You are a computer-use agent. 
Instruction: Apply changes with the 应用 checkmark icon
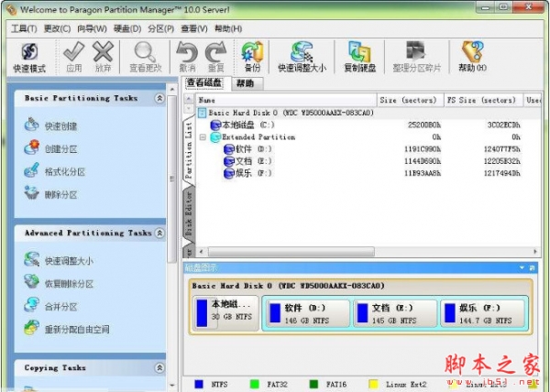click(73, 57)
